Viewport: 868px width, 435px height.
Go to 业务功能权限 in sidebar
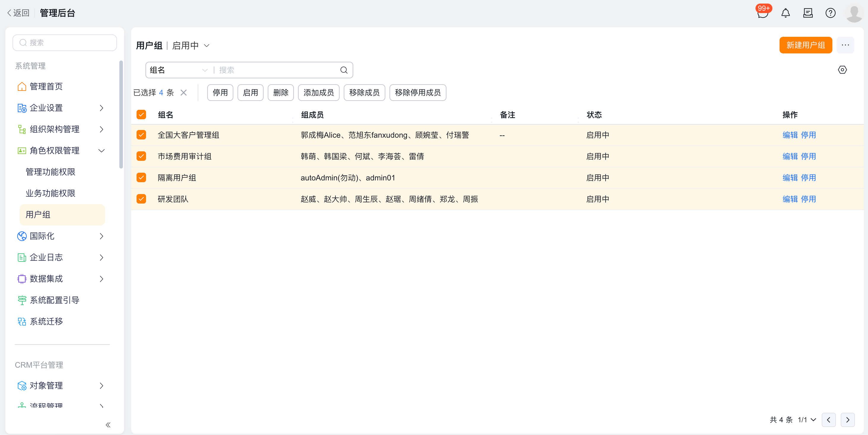pos(50,193)
